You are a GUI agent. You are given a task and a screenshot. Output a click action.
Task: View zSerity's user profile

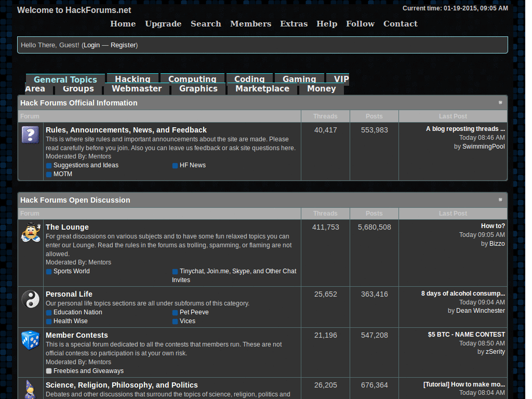pos(495,352)
